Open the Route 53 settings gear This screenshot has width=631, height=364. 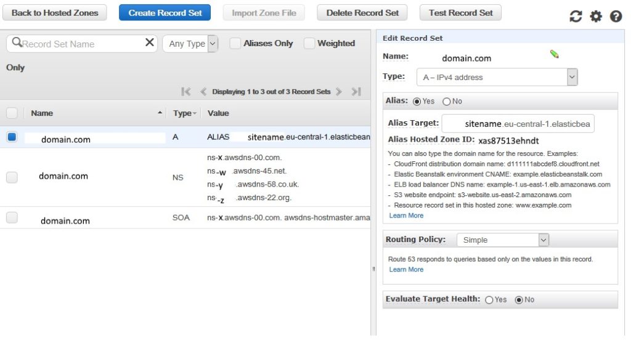click(596, 17)
